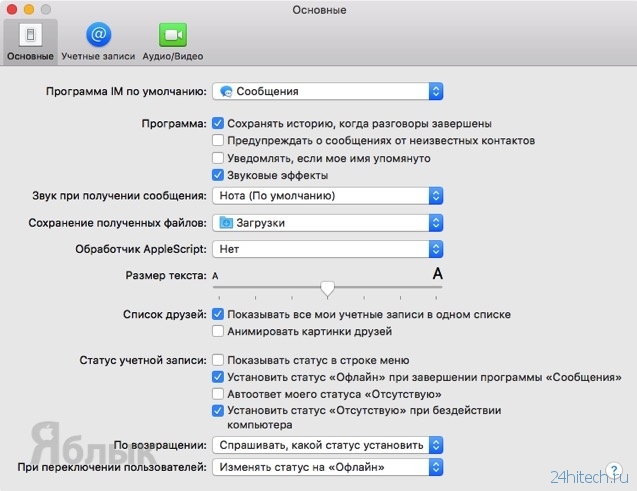Viewport: 637px width, 491px height.
Task: Toggle Установить статус «Отсутствую» при бездействии компьютера
Action: (x=218, y=411)
